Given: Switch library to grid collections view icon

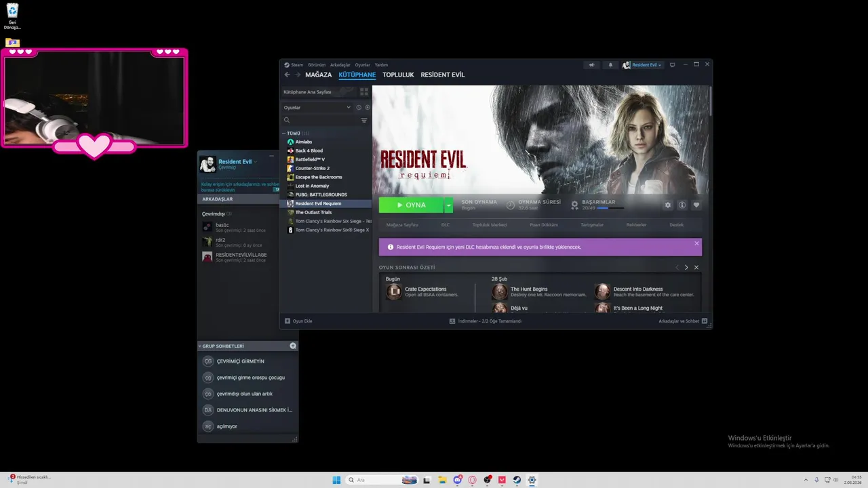Looking at the screenshot, I should 364,91.
